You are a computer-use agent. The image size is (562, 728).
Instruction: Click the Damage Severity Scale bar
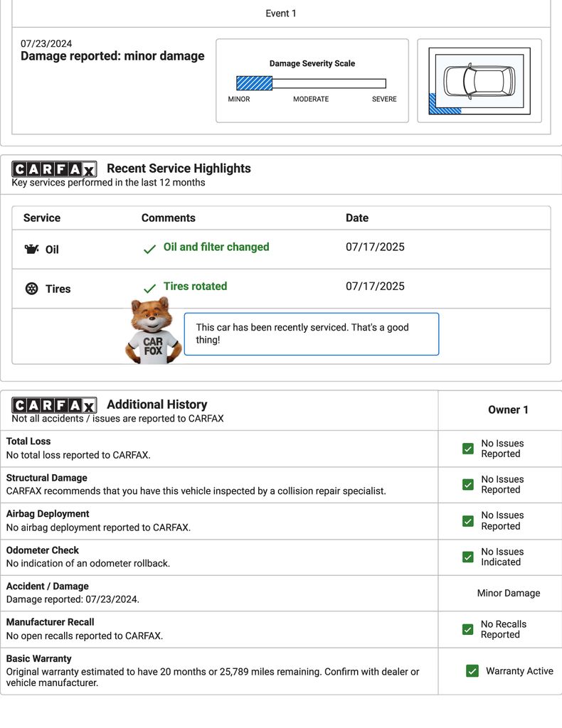(311, 83)
